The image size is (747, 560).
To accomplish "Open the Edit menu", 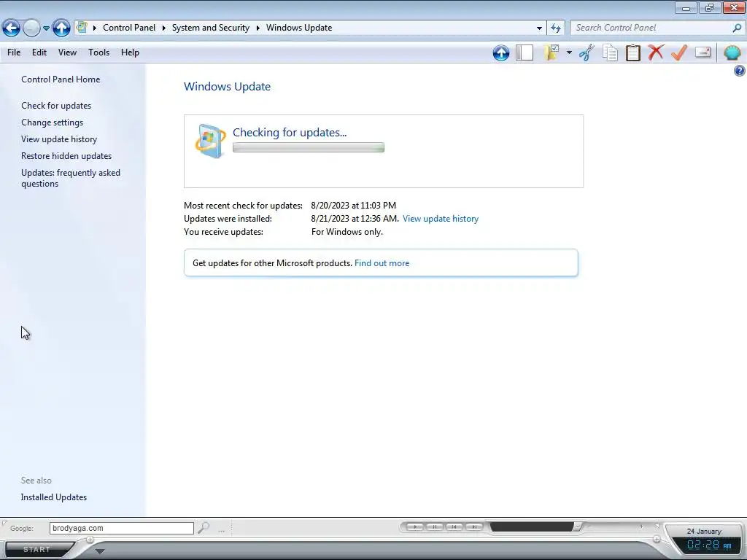I will coord(39,52).
